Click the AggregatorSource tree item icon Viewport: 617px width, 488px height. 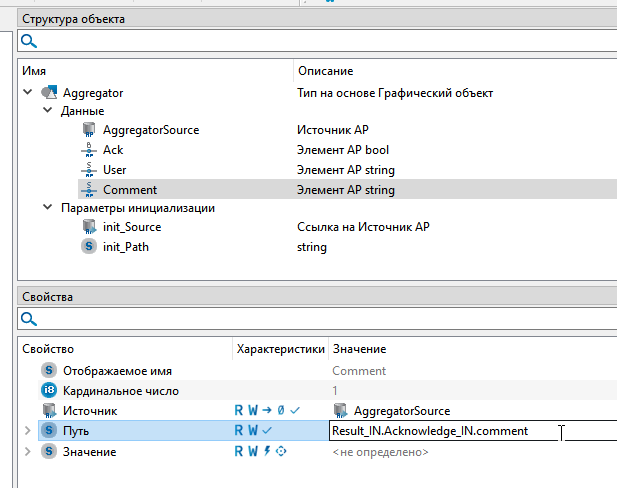coord(88,130)
